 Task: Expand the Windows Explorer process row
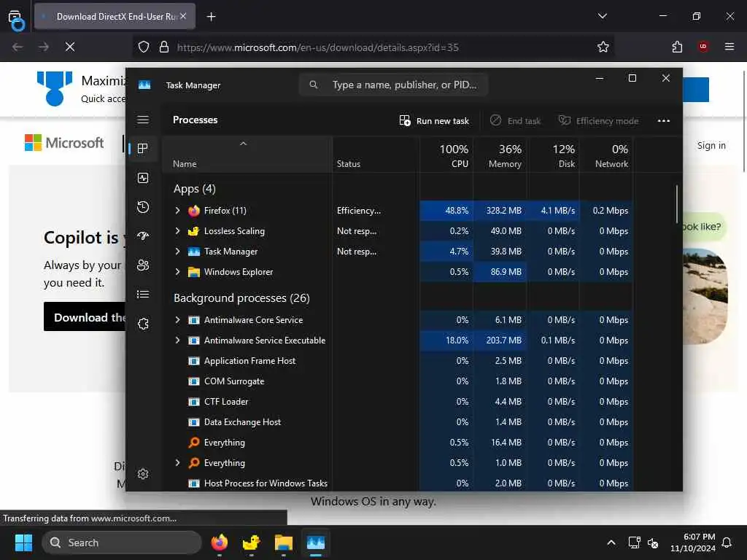177,272
